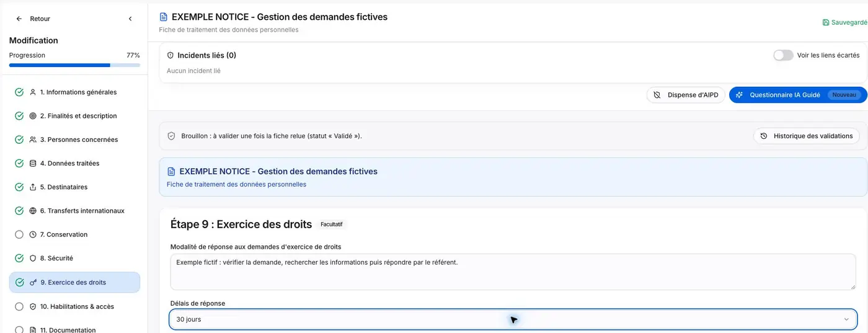
Task: Click the completed check circle of step 8
Action: pyautogui.click(x=19, y=258)
